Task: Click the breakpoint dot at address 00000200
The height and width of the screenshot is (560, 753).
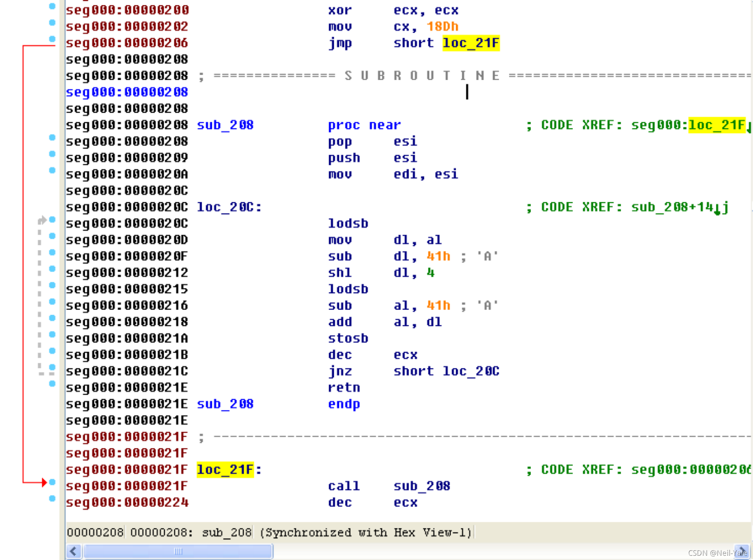Action: tap(52, 6)
